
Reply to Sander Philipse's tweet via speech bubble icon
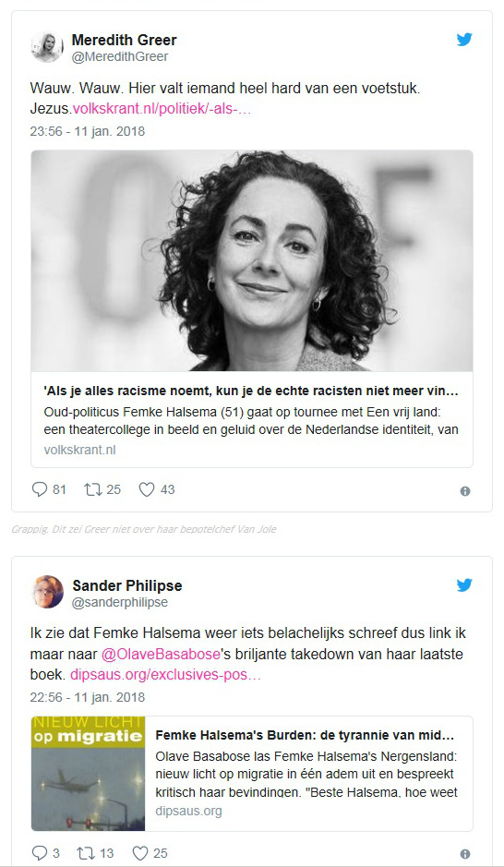[x=40, y=853]
